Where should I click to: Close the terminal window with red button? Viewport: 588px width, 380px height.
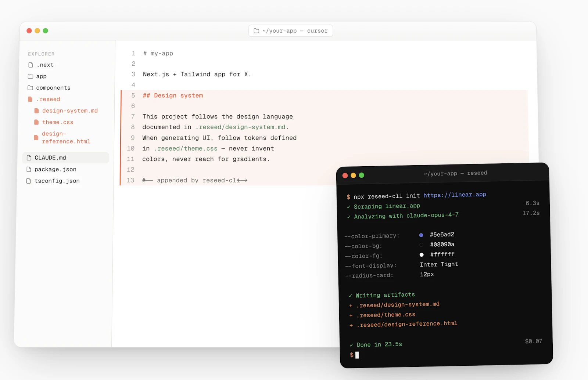click(345, 175)
